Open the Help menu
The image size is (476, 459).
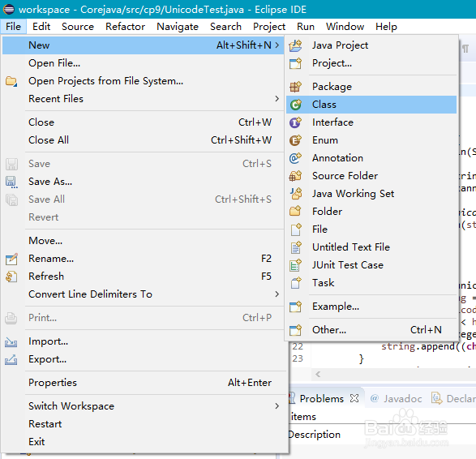point(386,27)
